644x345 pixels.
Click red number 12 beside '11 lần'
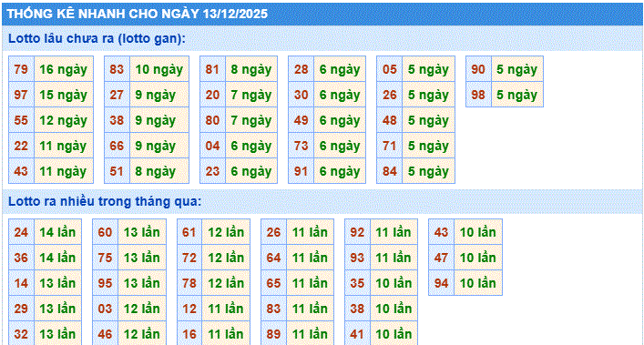coord(189,309)
